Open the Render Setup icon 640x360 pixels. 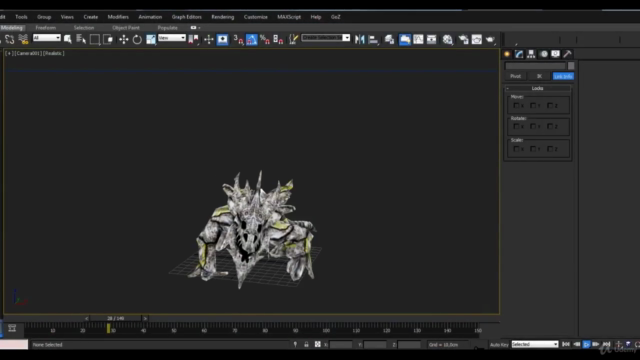point(463,39)
